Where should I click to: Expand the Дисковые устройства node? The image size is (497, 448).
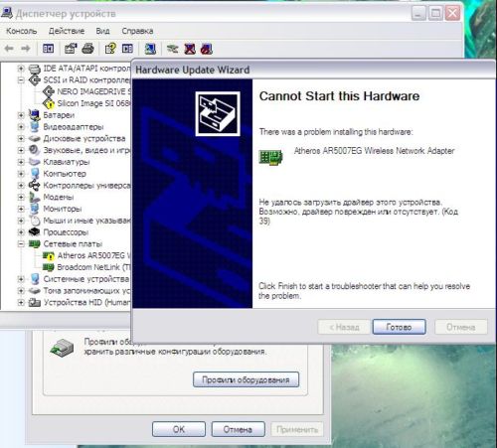21,138
